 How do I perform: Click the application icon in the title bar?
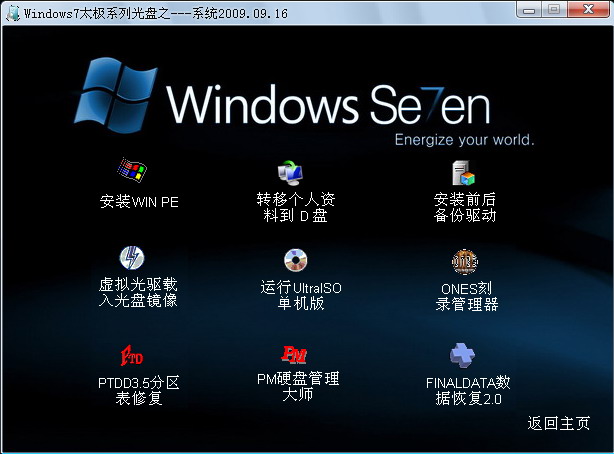point(13,13)
